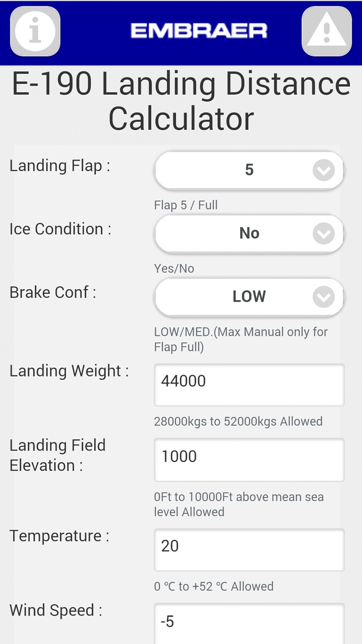Select the Temperature field containing 20
The image size is (362, 644).
pos(249,549)
